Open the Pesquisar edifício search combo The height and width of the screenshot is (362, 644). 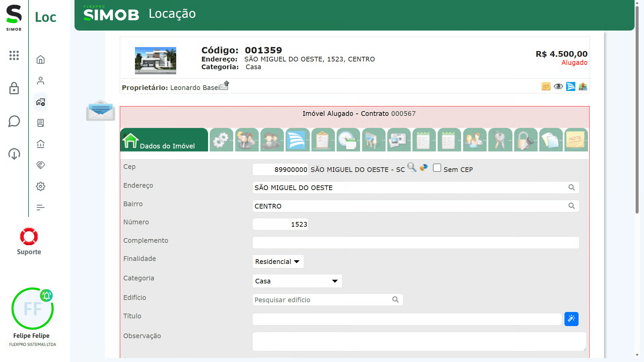coord(327,300)
